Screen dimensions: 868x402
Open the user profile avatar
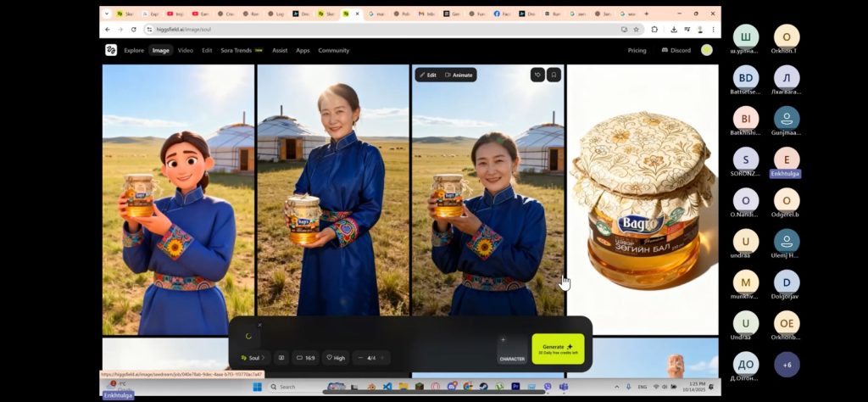point(707,50)
